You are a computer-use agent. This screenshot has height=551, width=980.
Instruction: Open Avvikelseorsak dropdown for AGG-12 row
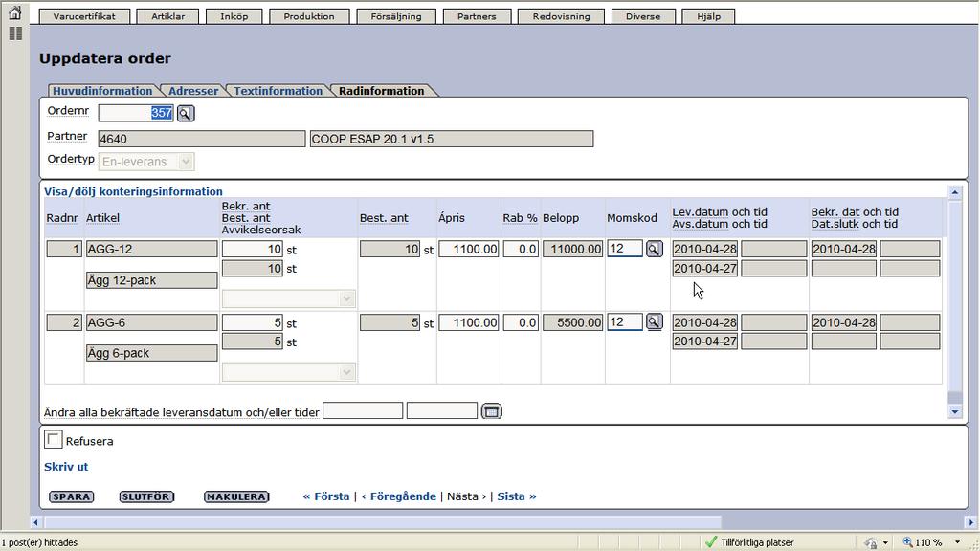tap(289, 298)
